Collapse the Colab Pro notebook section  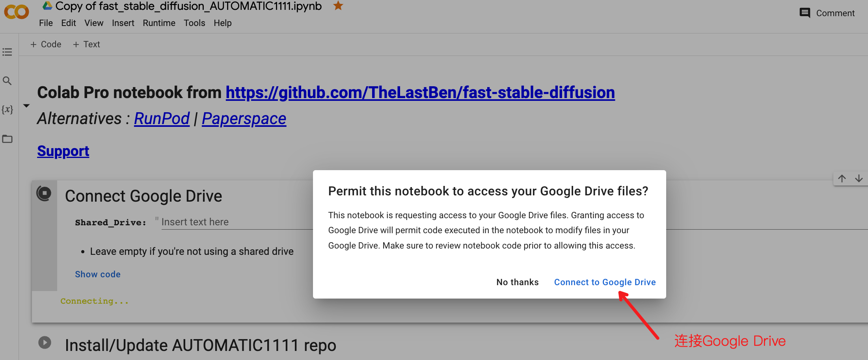pyautogui.click(x=26, y=105)
